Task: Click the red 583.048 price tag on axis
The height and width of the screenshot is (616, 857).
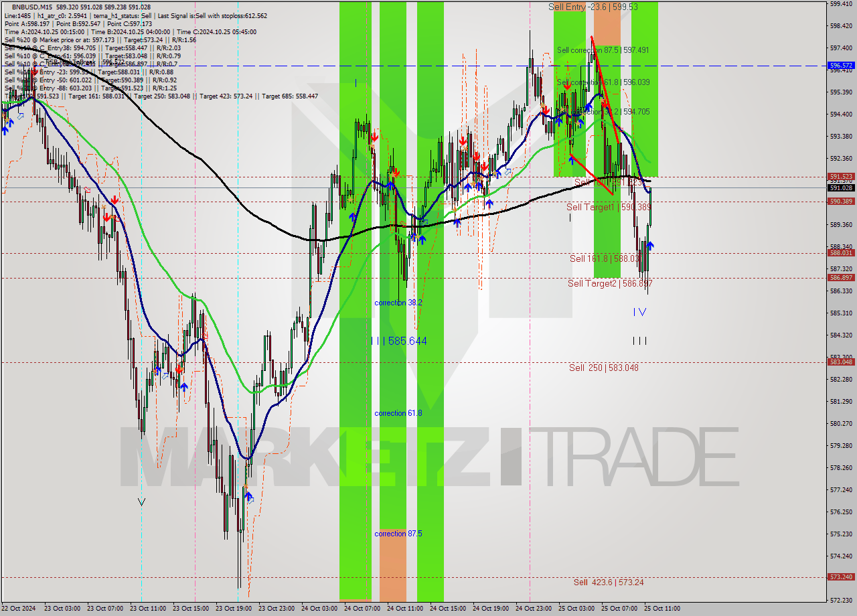Action: [841, 362]
